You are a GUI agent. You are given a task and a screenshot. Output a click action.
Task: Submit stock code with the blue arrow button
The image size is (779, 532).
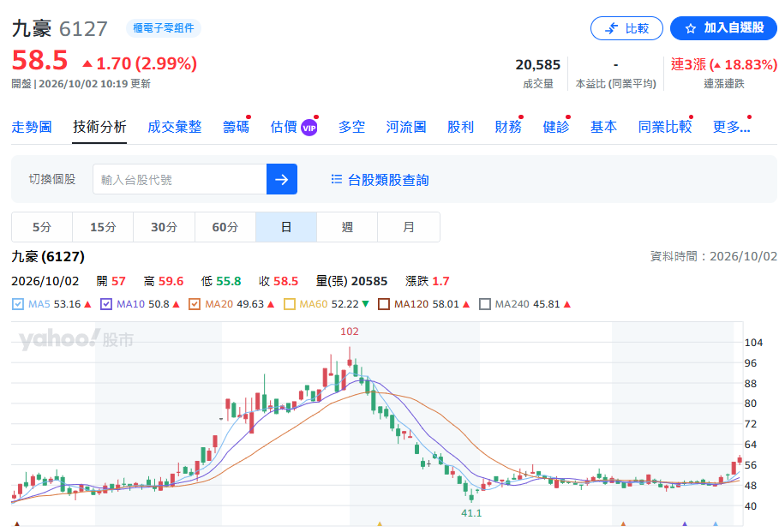[282, 179]
